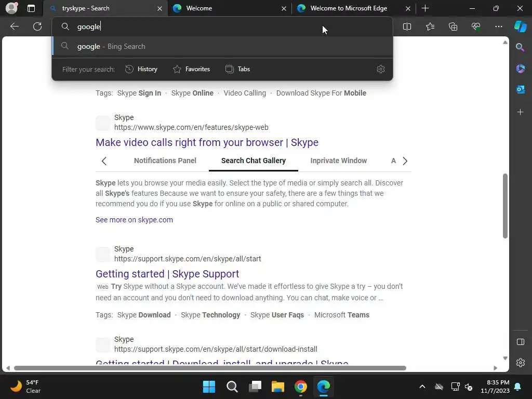Open the Favorites star toolbar icon
The image size is (532, 399).
(430, 26)
